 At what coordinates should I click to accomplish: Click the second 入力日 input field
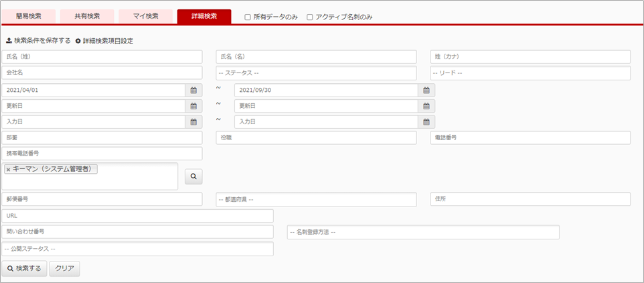[326, 122]
